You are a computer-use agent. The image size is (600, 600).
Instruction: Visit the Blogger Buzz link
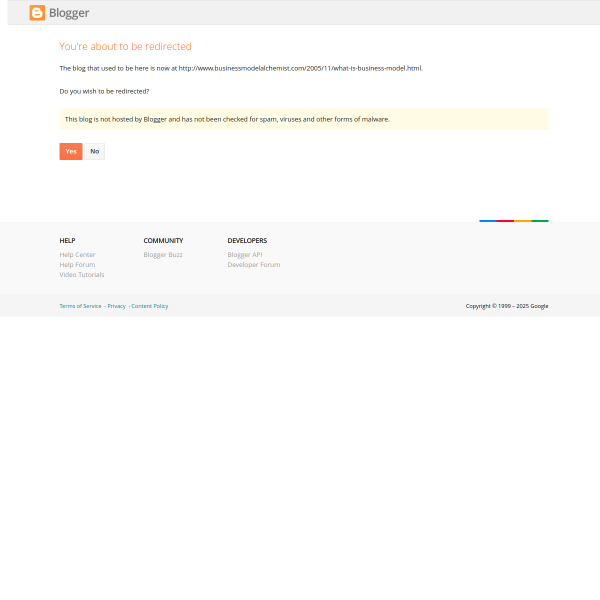pos(162,255)
